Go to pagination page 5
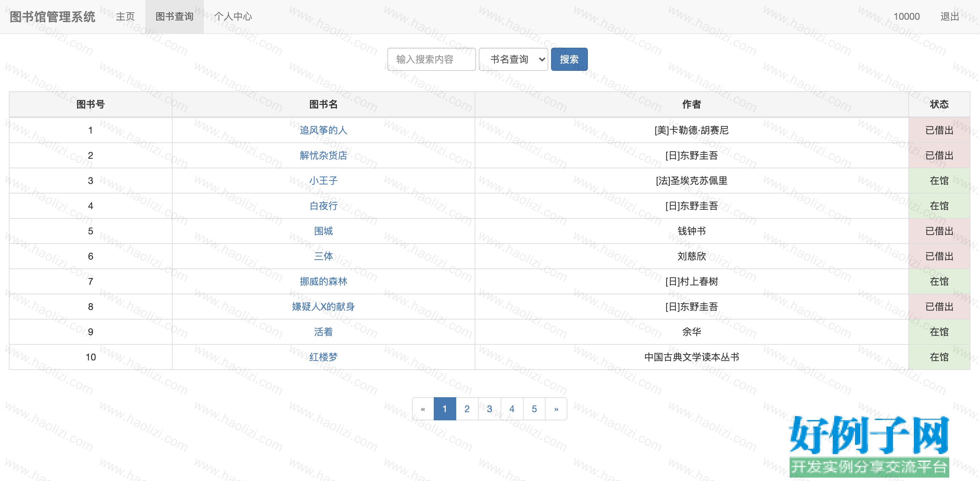980x481 pixels. pos(534,409)
